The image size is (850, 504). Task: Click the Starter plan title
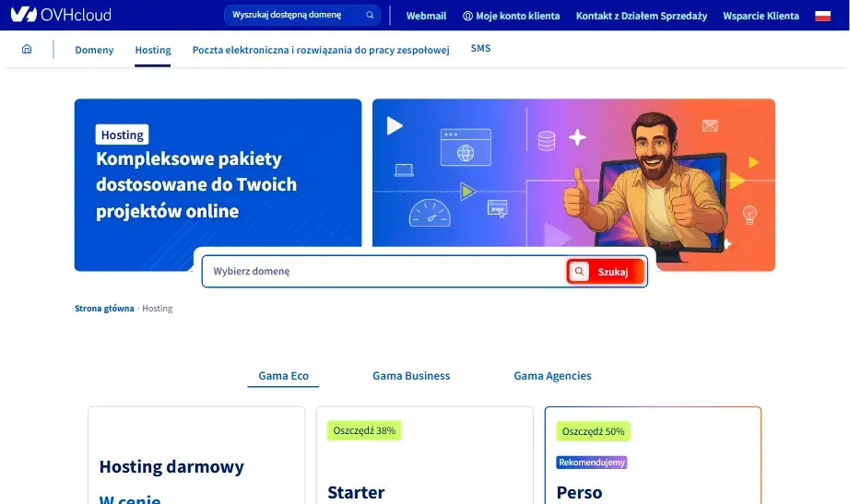tap(356, 492)
